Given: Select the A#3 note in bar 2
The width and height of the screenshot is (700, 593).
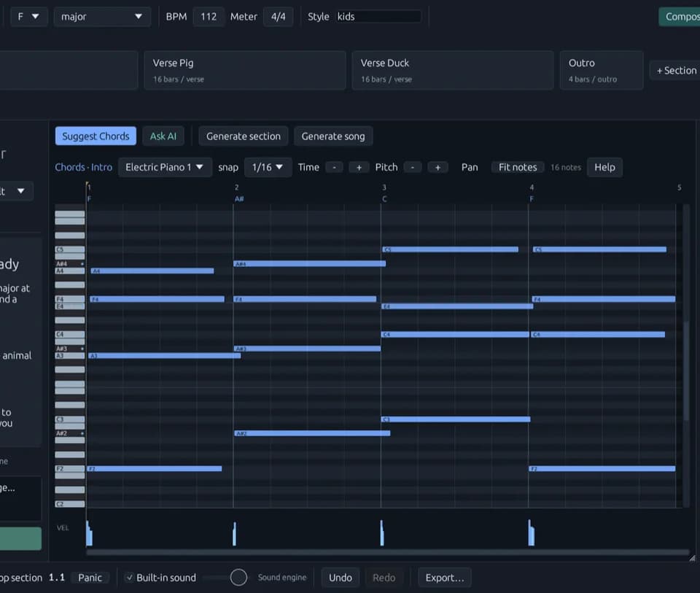Looking at the screenshot, I should point(308,349).
